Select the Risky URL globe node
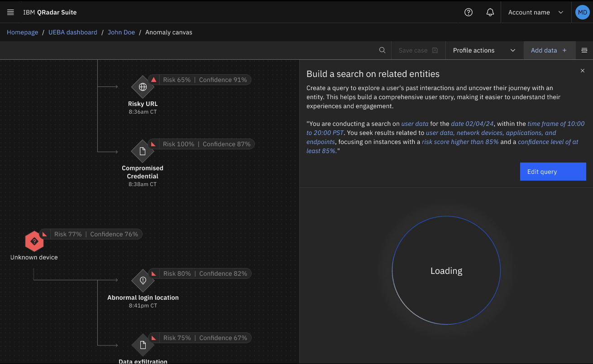 pos(143,87)
